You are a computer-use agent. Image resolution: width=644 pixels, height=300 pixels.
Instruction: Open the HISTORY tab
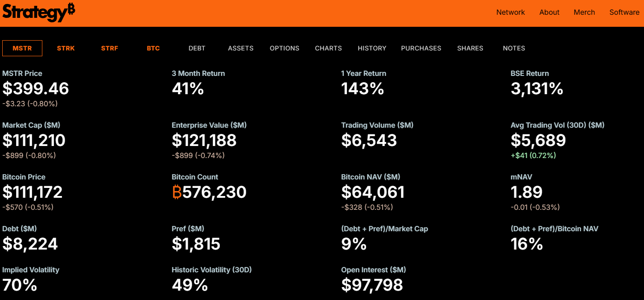click(372, 48)
